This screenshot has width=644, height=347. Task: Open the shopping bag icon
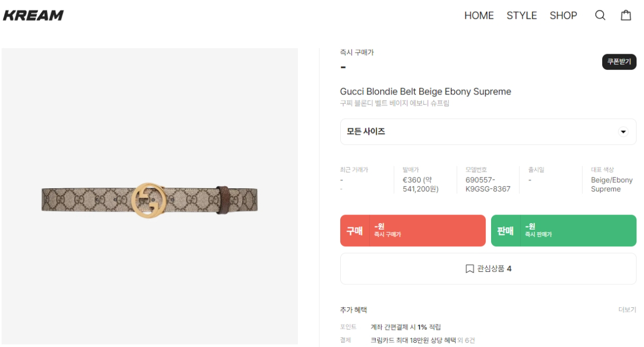coord(626,16)
